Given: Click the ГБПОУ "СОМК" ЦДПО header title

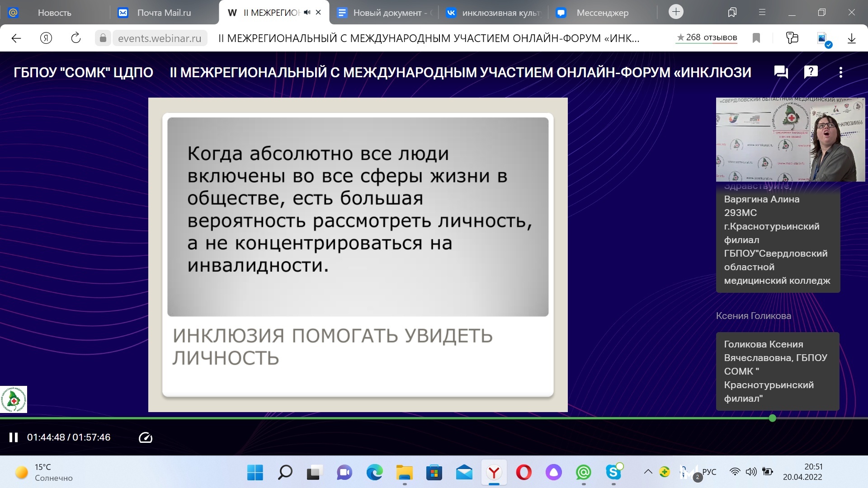Looking at the screenshot, I should coord(83,72).
